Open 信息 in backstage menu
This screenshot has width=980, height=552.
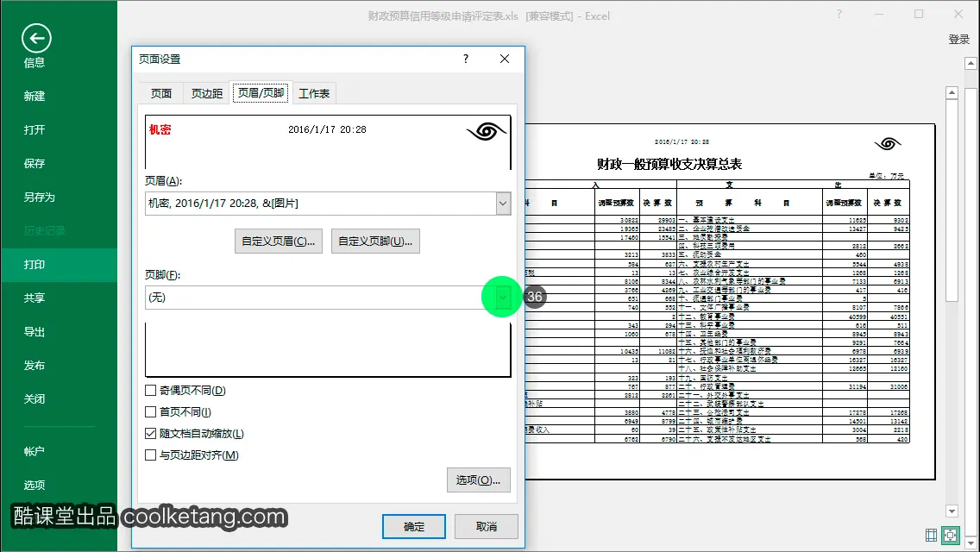click(35, 62)
